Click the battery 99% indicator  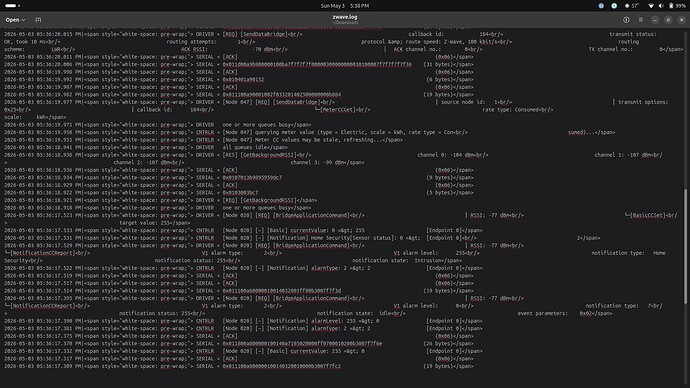(677, 6)
